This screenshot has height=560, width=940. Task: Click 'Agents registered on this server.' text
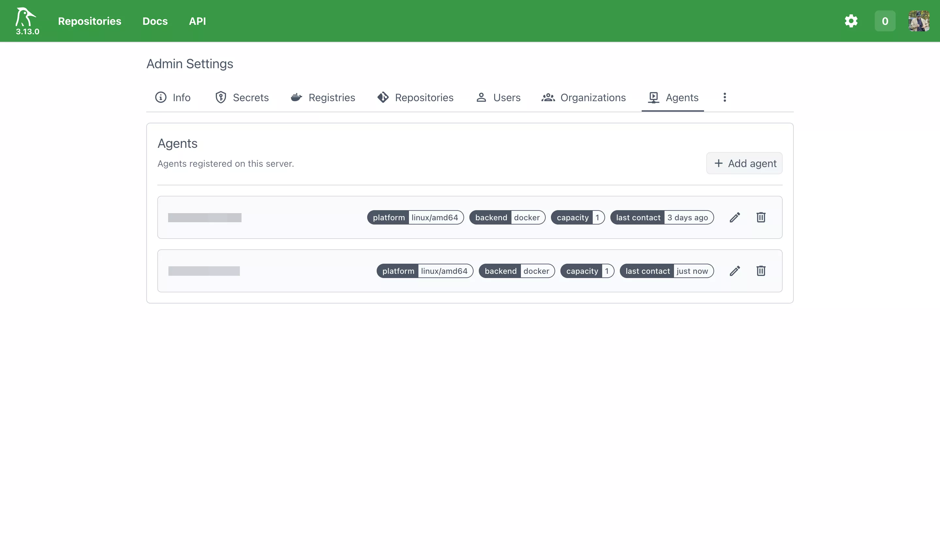(x=226, y=164)
